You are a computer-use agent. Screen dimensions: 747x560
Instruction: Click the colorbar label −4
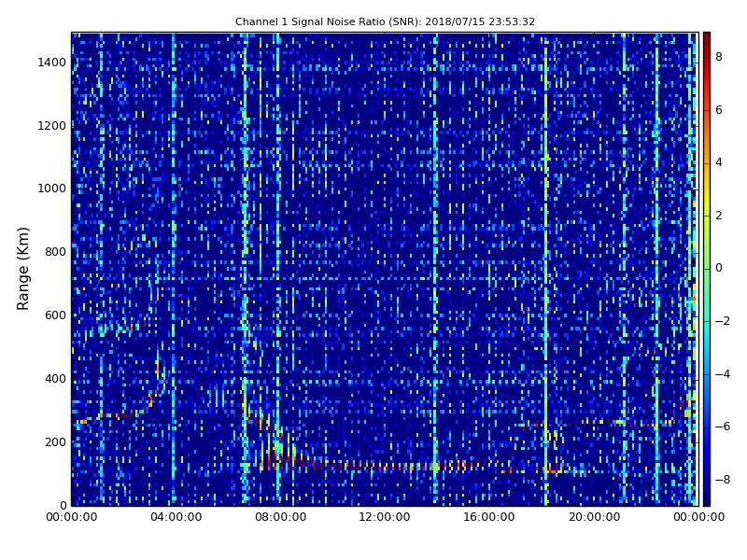[x=723, y=374]
